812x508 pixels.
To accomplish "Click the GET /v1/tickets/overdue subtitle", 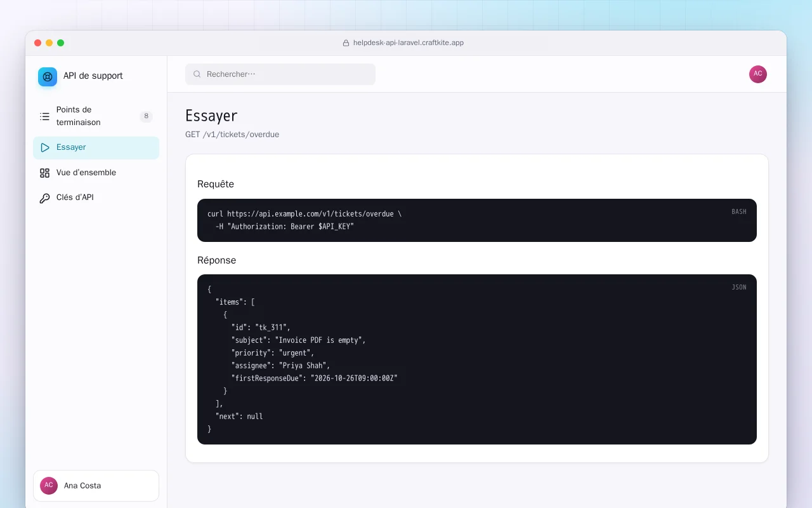I will coord(232,135).
